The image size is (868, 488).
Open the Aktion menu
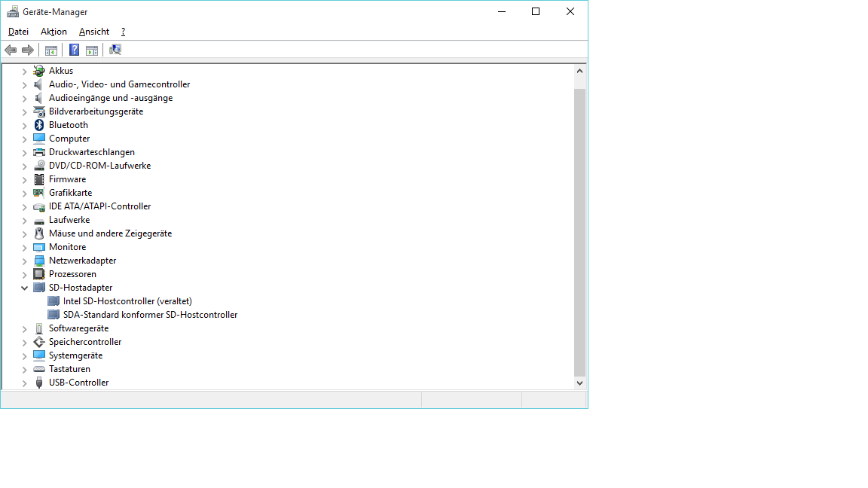point(53,32)
